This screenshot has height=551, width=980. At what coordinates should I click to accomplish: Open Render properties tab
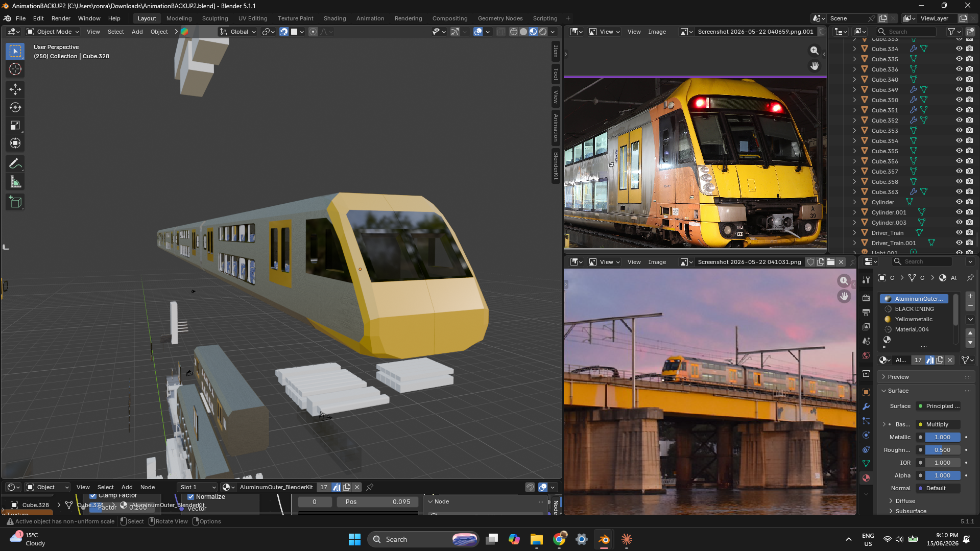[x=866, y=298]
